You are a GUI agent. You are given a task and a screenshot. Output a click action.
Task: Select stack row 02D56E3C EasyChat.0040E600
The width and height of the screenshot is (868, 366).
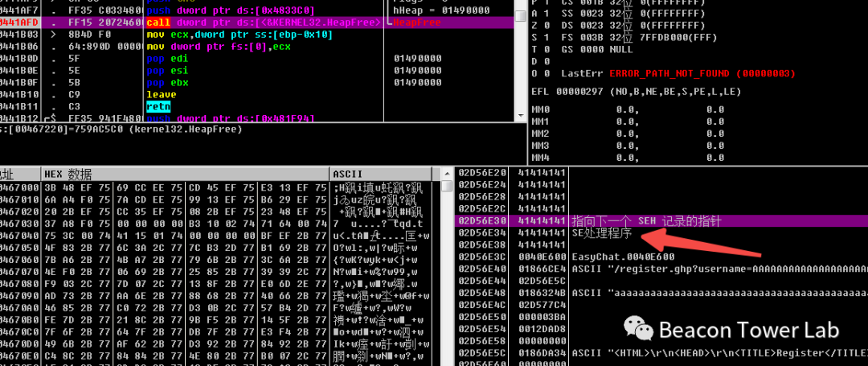[x=661, y=257]
